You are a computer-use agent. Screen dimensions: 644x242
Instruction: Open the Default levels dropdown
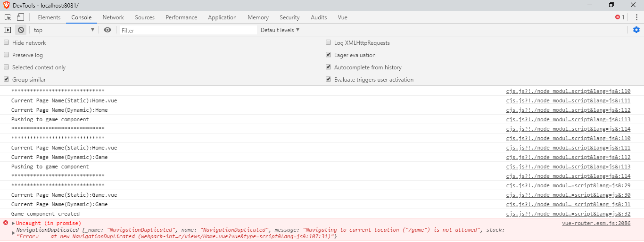pyautogui.click(x=280, y=30)
